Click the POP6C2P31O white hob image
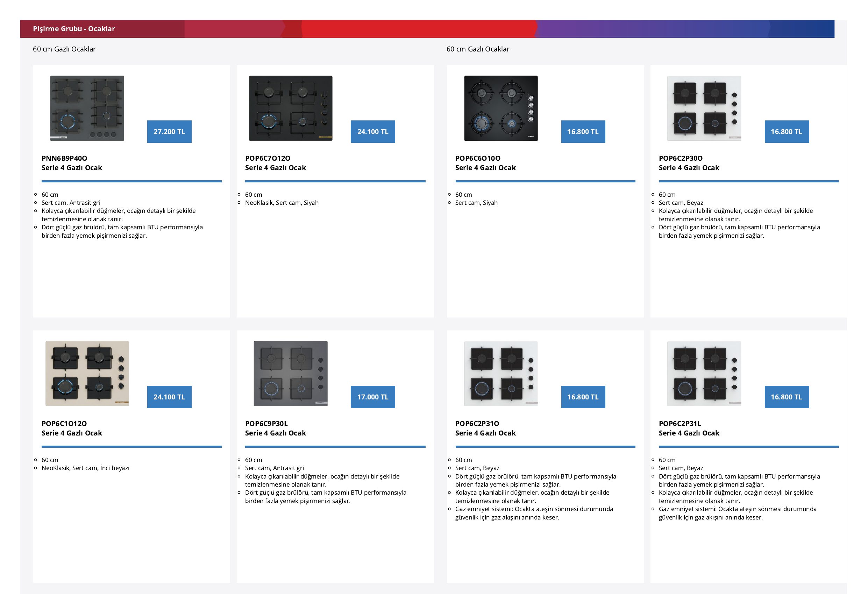Screen dimensions: 868x614 [x=501, y=374]
